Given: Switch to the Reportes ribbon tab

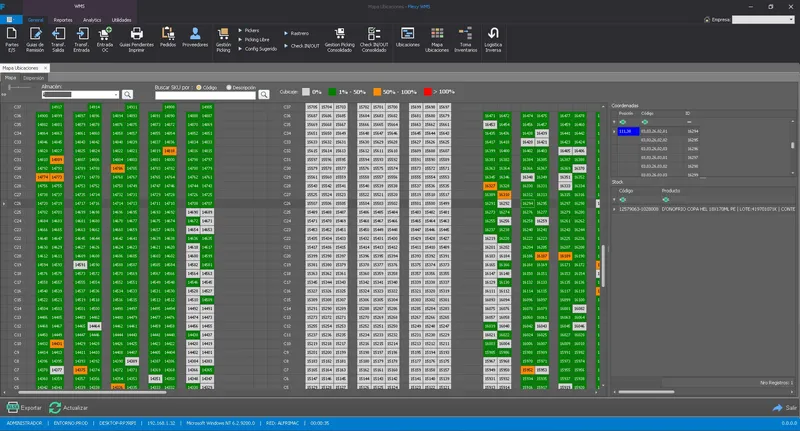Looking at the screenshot, I should tap(63, 19).
